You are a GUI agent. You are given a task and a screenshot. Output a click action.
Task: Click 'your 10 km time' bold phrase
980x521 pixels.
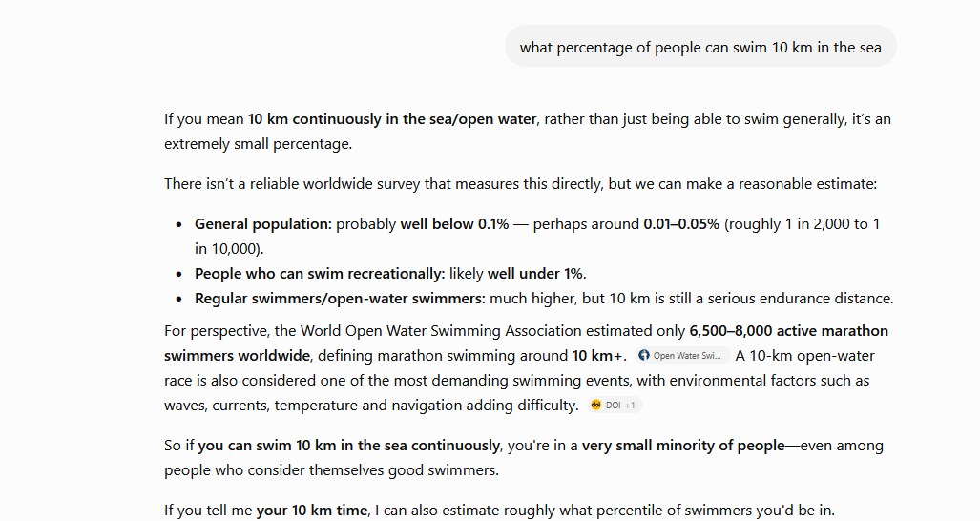[x=312, y=510]
